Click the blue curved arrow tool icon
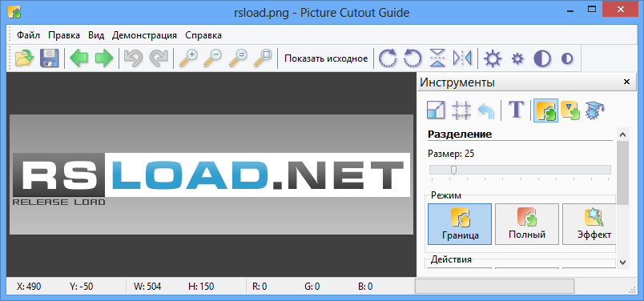 [486, 110]
